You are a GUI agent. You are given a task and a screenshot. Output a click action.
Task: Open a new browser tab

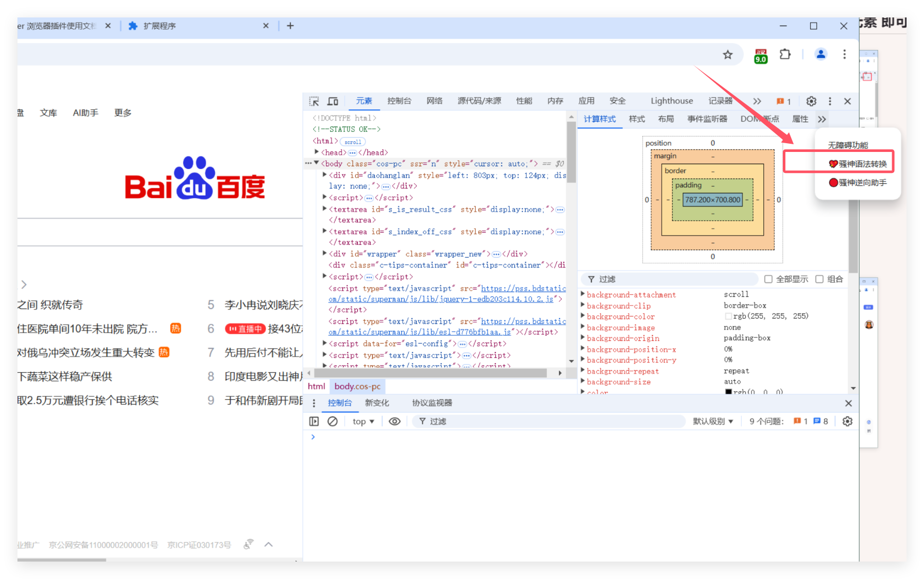(x=290, y=26)
